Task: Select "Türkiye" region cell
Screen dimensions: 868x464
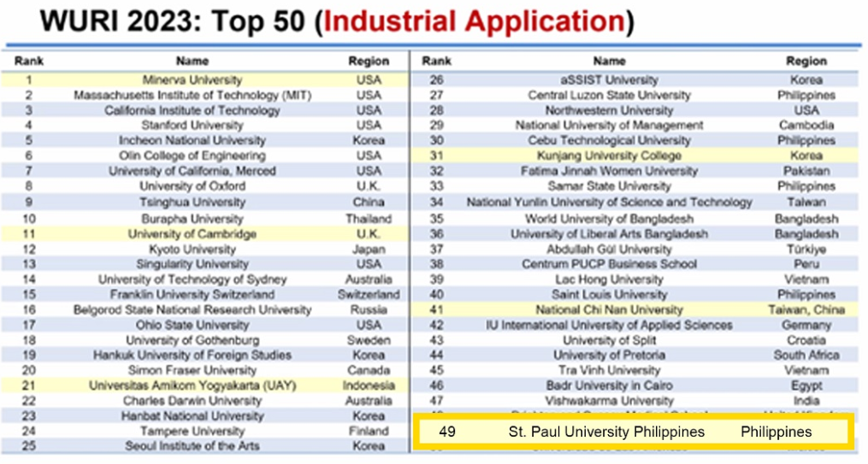Action: tap(806, 250)
